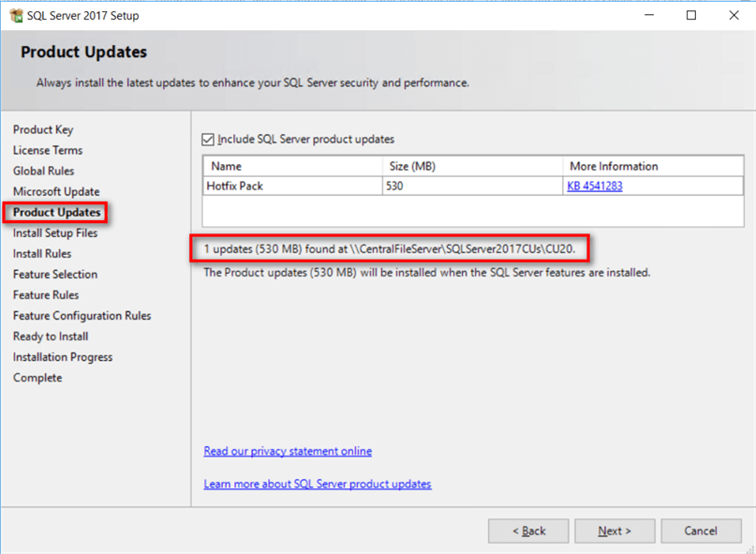Go back with the Back button

coord(528,531)
